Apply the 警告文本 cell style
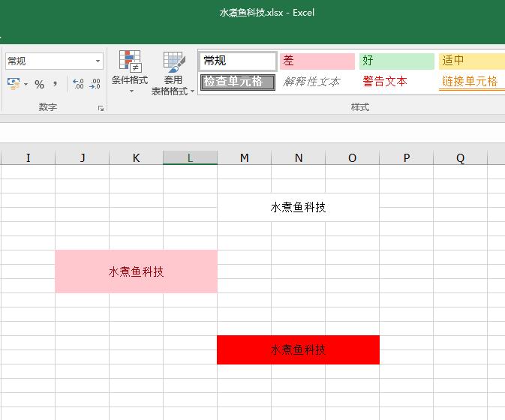 click(x=396, y=82)
